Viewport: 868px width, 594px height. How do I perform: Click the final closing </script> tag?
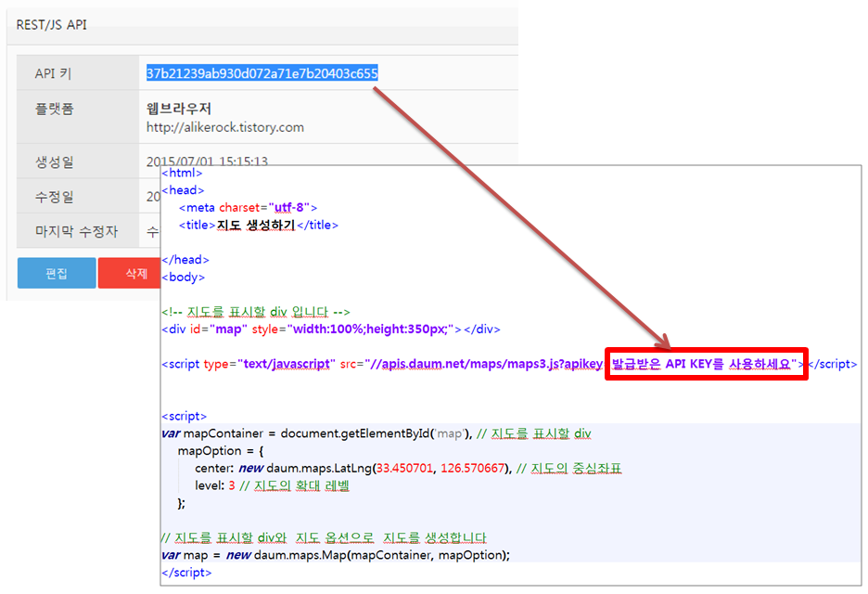(x=186, y=573)
